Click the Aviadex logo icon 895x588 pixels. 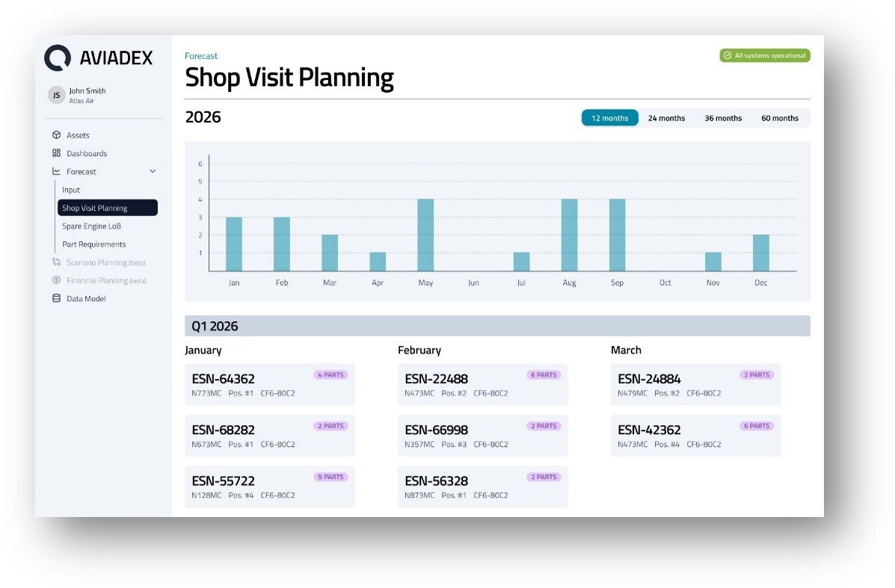coord(58,58)
